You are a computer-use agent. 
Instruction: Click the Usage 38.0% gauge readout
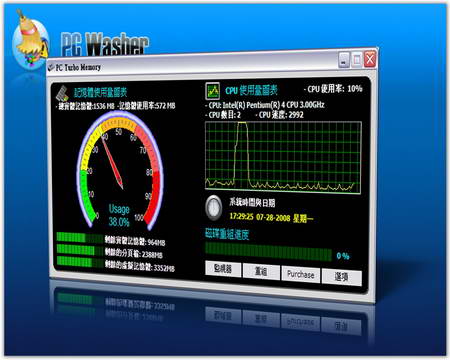click(119, 216)
